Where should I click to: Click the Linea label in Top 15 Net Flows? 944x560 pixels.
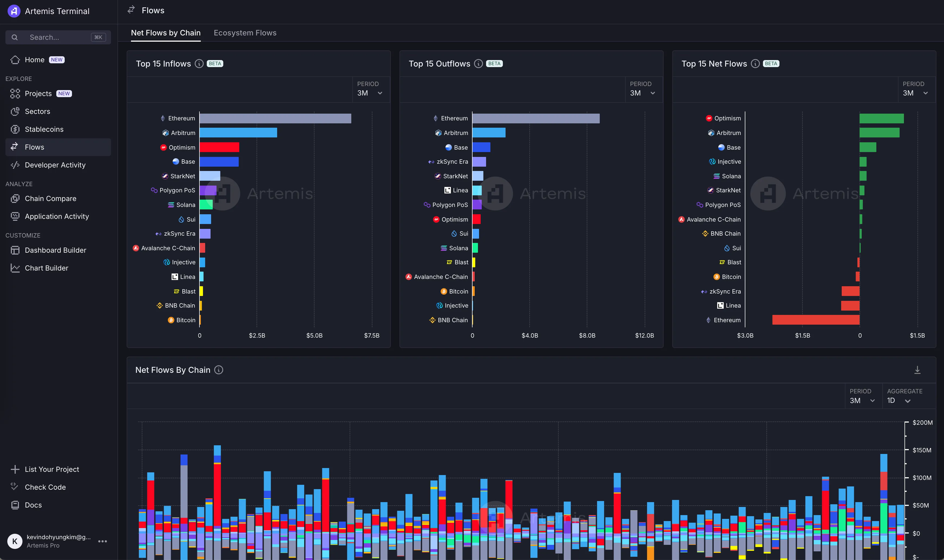pos(733,306)
